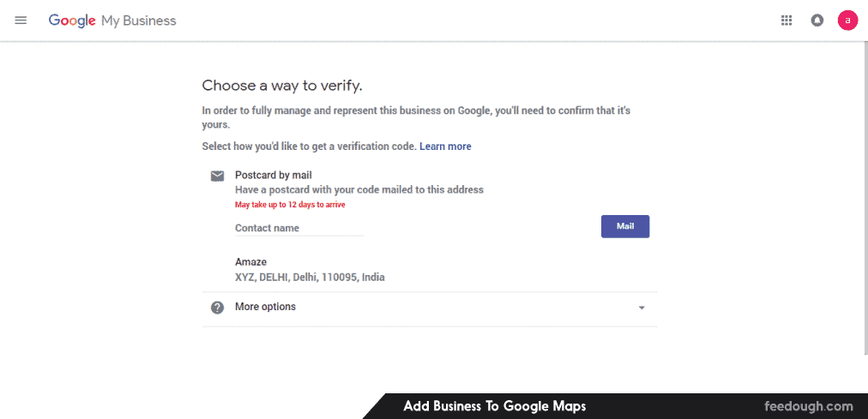Image resolution: width=868 pixels, height=419 pixels.
Task: Click the XYZ, DELHI address line
Action: tap(310, 278)
